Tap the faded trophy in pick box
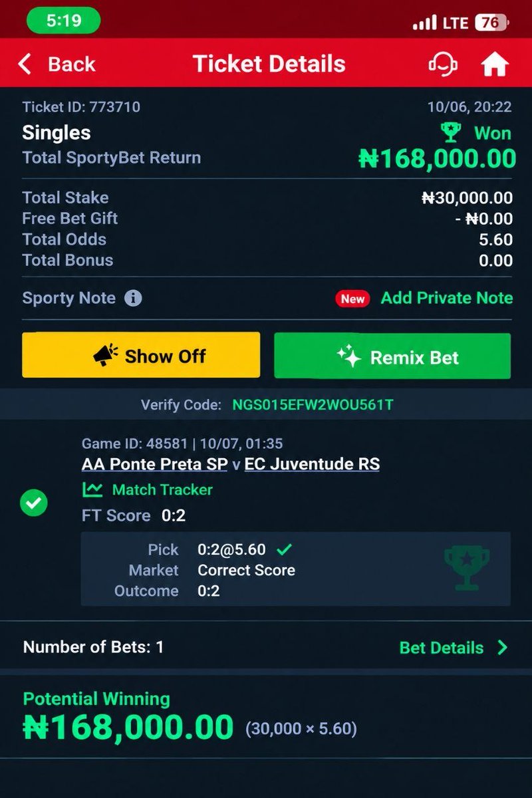 (467, 569)
